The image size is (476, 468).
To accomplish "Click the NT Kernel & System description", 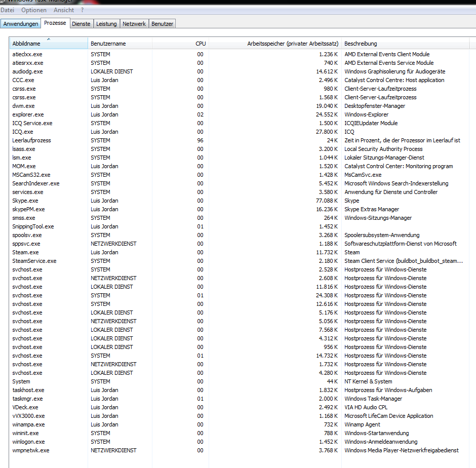I will click(368, 381).
